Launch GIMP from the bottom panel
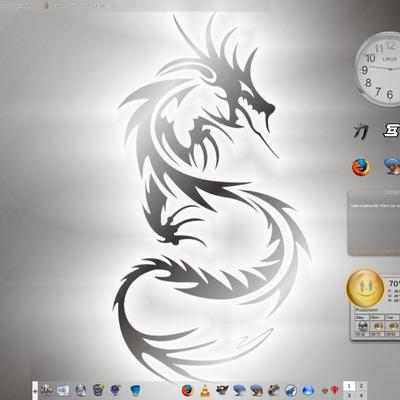 click(x=222, y=390)
